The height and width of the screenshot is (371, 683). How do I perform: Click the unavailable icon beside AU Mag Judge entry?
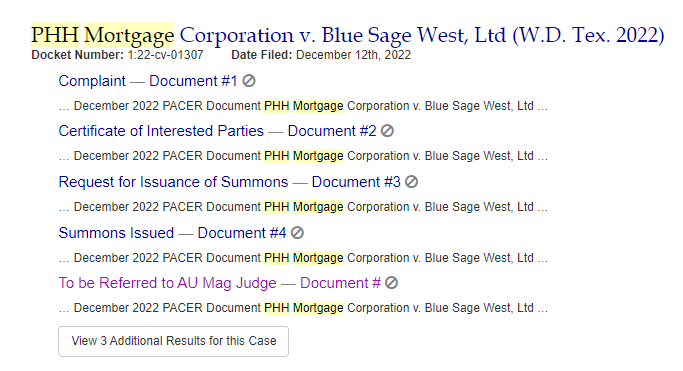point(392,283)
